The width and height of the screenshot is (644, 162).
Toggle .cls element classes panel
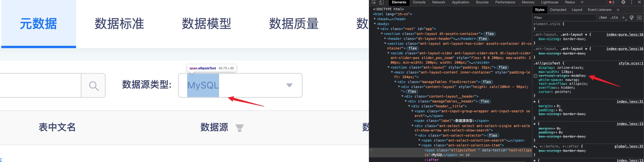[x=614, y=18]
